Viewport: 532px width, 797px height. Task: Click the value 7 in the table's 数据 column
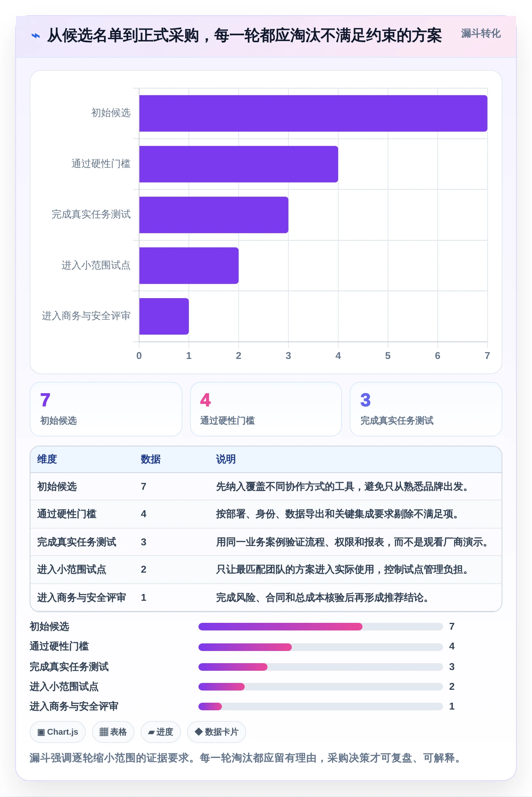coord(144,487)
